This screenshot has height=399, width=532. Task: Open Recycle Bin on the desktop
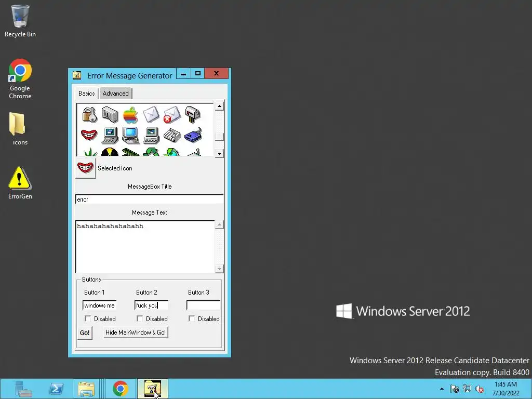coord(20,21)
